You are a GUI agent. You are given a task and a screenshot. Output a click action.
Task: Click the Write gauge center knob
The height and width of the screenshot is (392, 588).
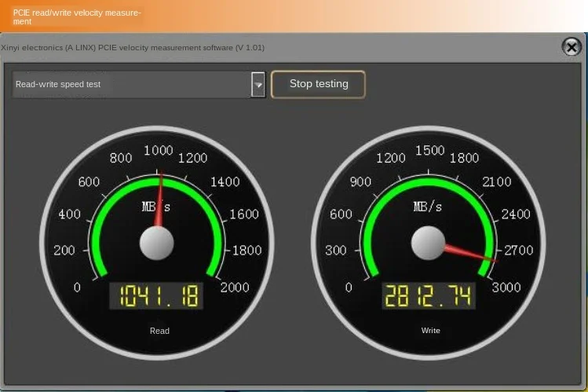pos(428,243)
